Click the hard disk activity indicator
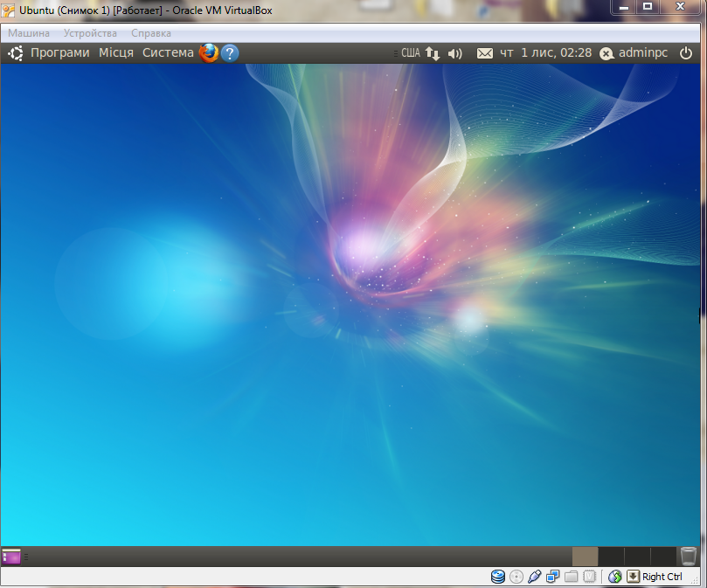Image resolution: width=707 pixels, height=588 pixels. [498, 577]
